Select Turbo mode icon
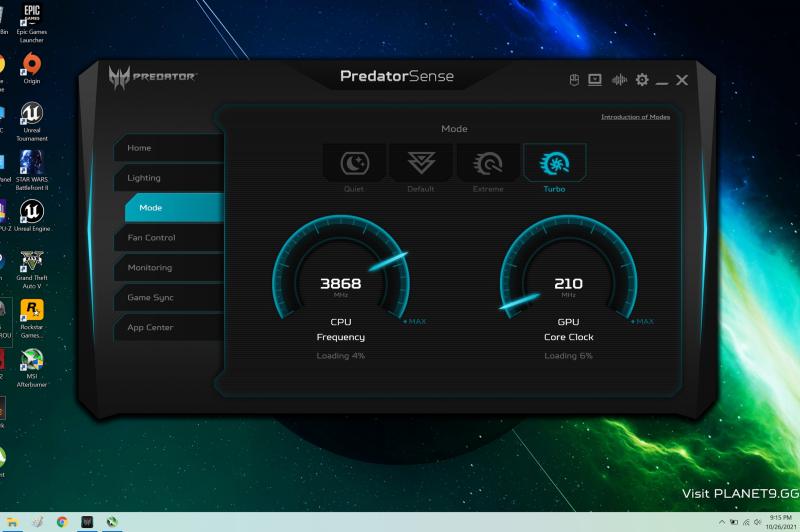The image size is (800, 532). [555, 163]
